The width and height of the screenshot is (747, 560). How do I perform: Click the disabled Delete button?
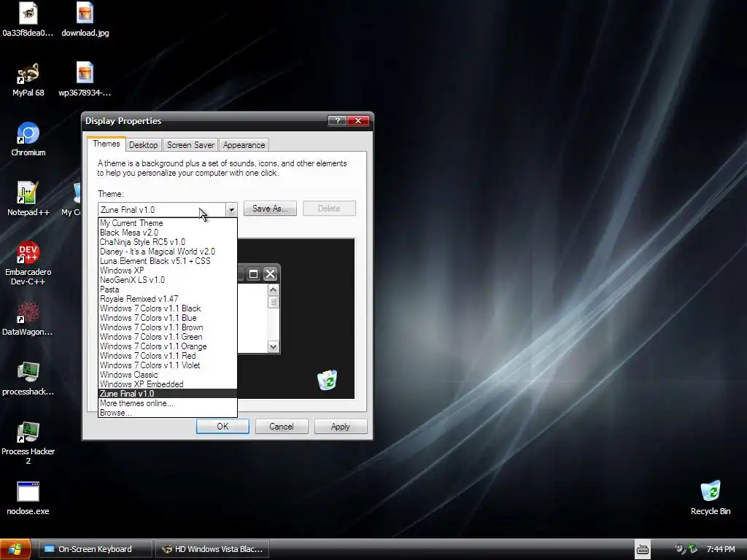[329, 209]
